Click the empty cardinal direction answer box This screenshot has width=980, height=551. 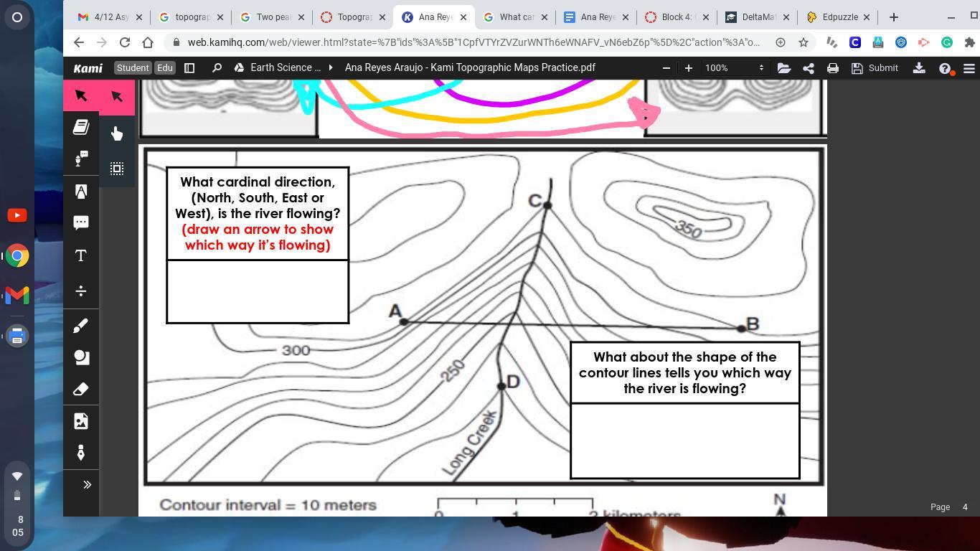pyautogui.click(x=258, y=291)
